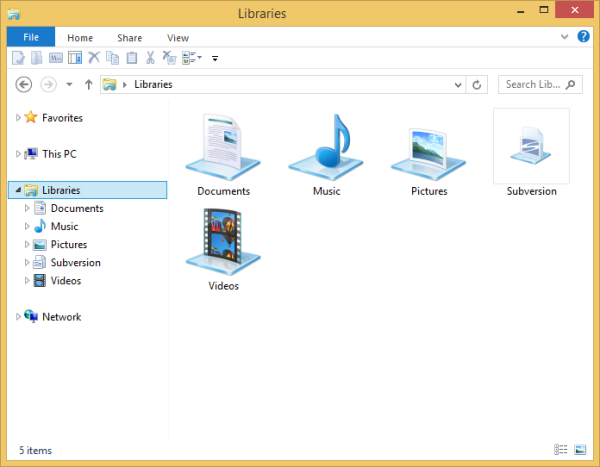Viewport: 600px width, 467px height.
Task: Click the 5 items status text
Action: click(36, 450)
